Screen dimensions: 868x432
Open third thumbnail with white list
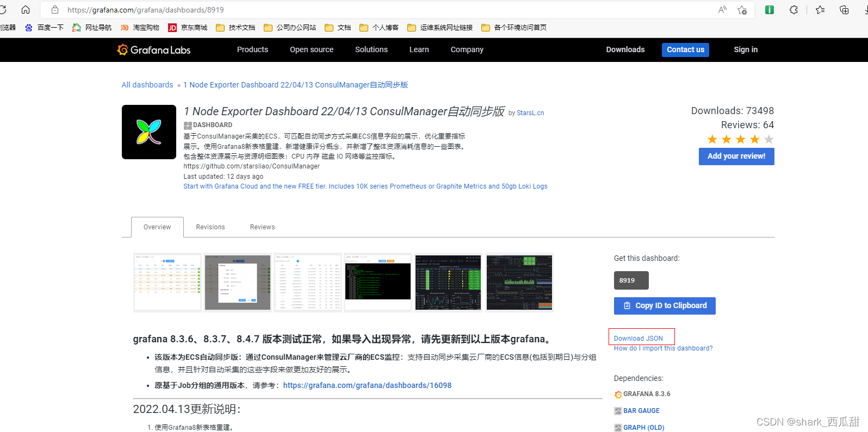pyautogui.click(x=308, y=283)
